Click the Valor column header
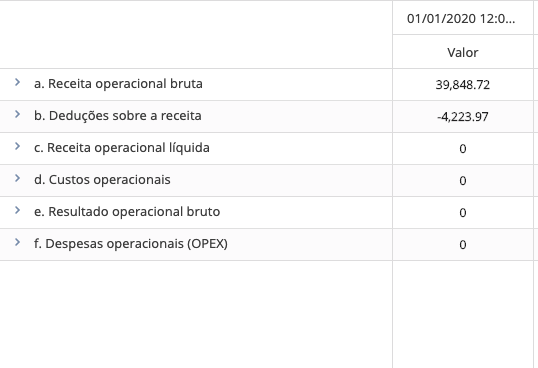Image resolution: width=538 pixels, height=368 pixels. (463, 52)
